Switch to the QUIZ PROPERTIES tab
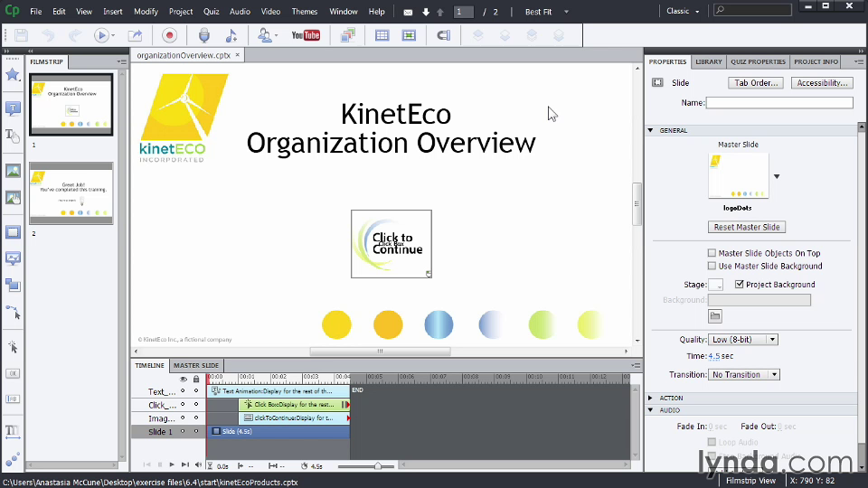868x488 pixels. point(758,61)
